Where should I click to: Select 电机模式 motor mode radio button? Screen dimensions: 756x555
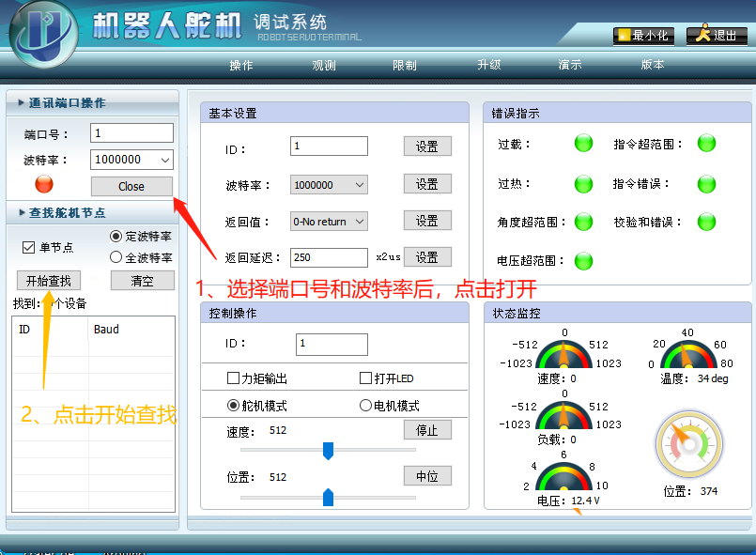coord(365,406)
